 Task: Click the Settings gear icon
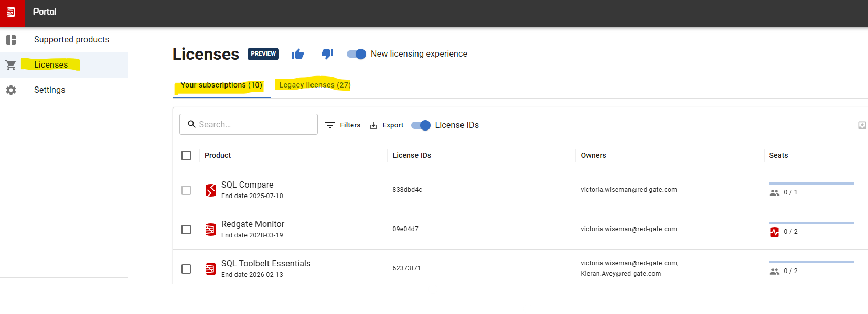click(x=11, y=90)
